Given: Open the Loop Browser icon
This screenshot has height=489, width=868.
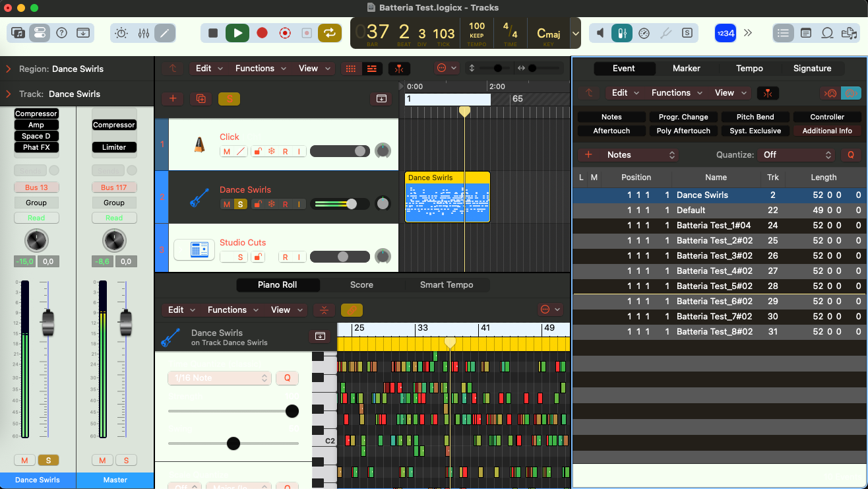Looking at the screenshot, I should pyautogui.click(x=827, y=33).
